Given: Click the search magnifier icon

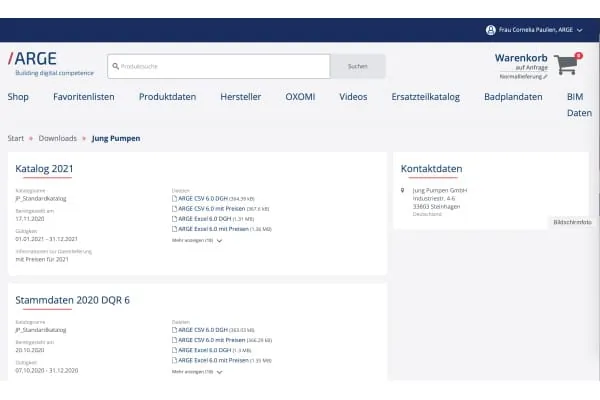Looking at the screenshot, I should (x=115, y=66).
